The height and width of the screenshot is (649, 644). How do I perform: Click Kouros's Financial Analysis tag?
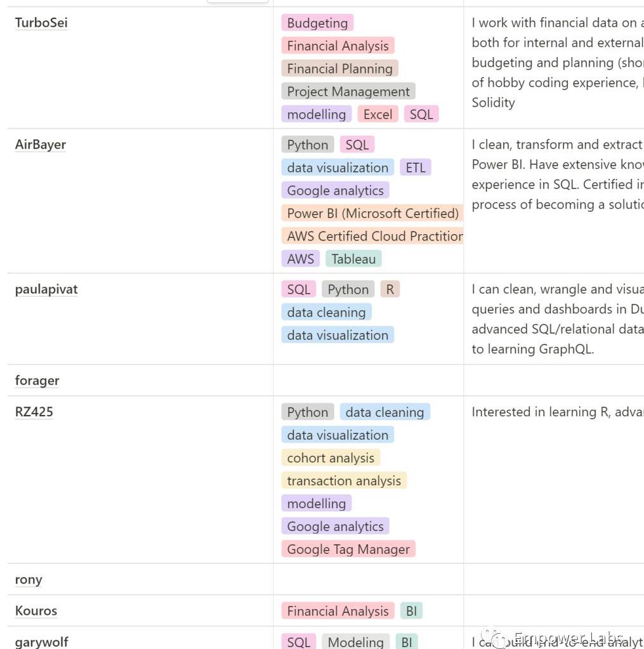[338, 610]
